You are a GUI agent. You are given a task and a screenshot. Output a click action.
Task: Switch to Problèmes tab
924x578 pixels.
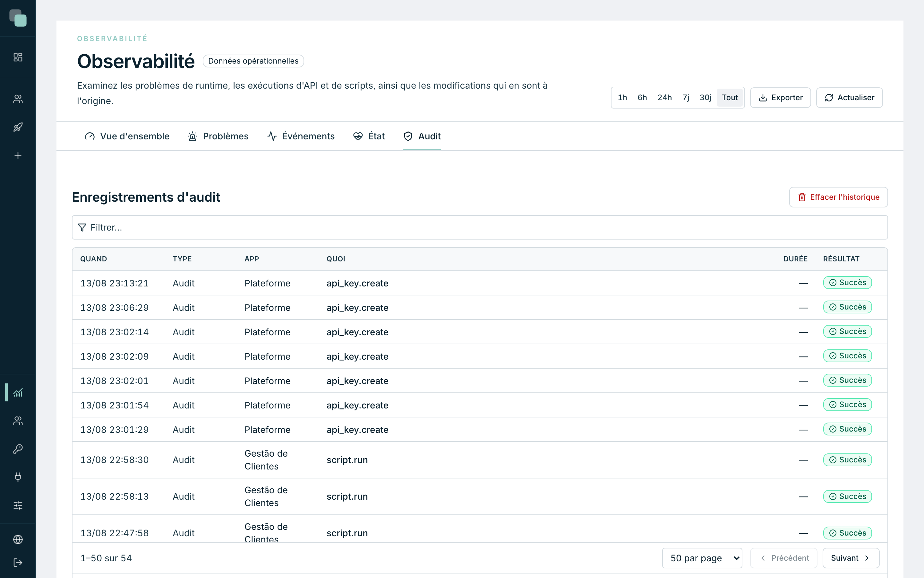(x=218, y=136)
